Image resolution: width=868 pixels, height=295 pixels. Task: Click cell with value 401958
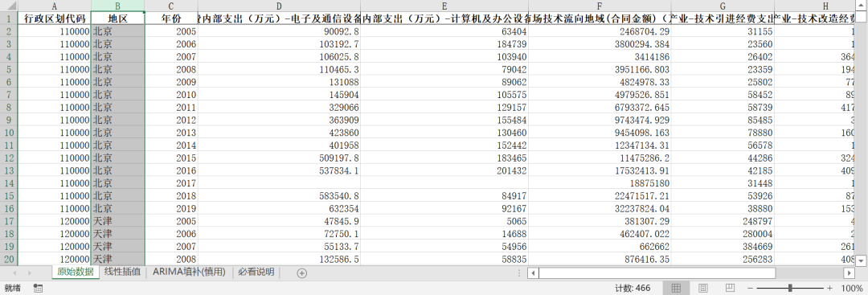coord(279,145)
